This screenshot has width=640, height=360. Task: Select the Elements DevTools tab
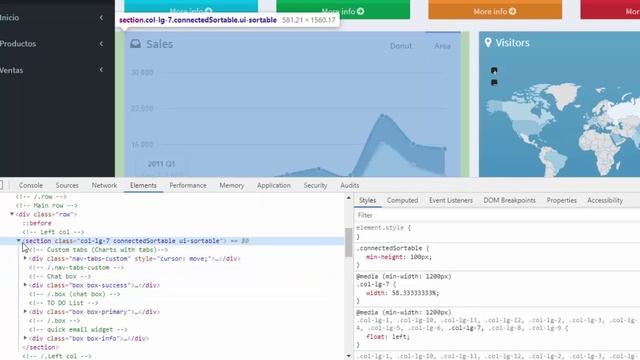coord(143,185)
